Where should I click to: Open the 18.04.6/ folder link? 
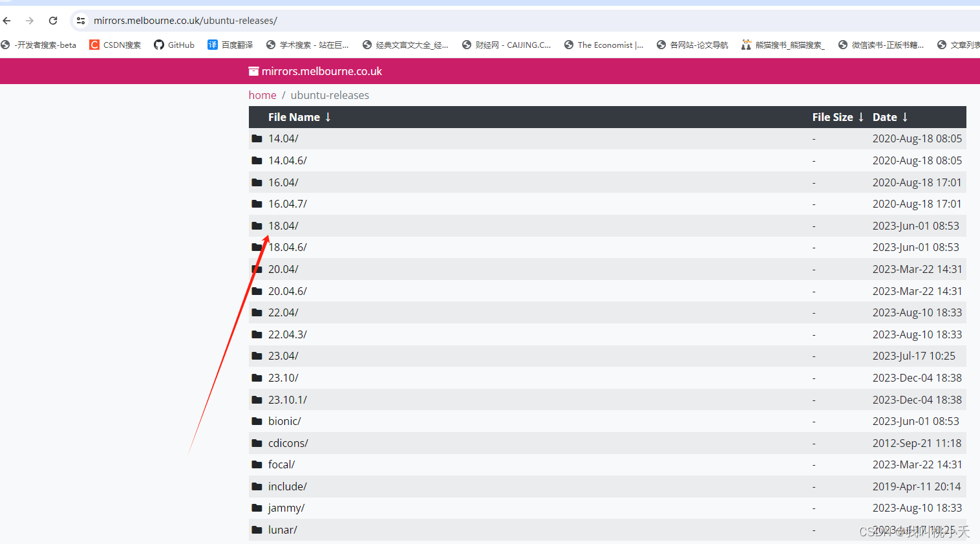coord(288,247)
